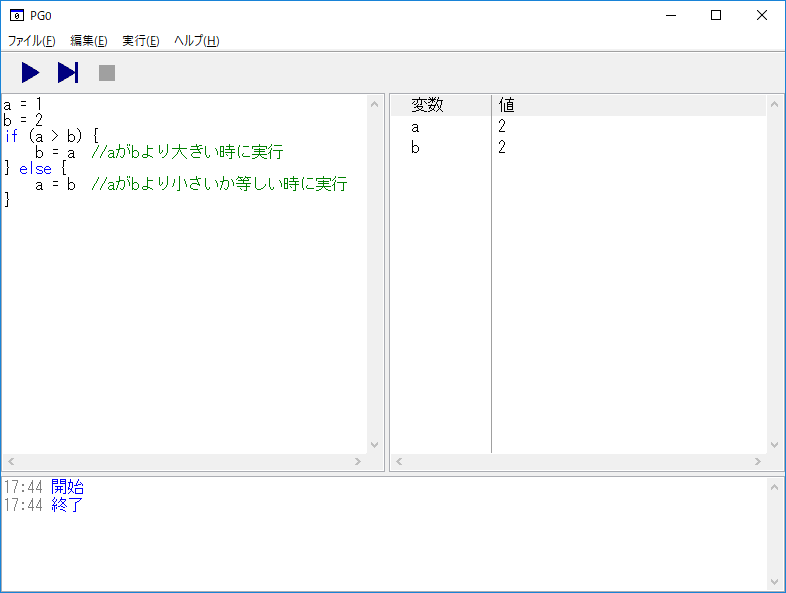Click variable panel scroll-down arrow
The width and height of the screenshot is (786, 593).
tap(774, 445)
